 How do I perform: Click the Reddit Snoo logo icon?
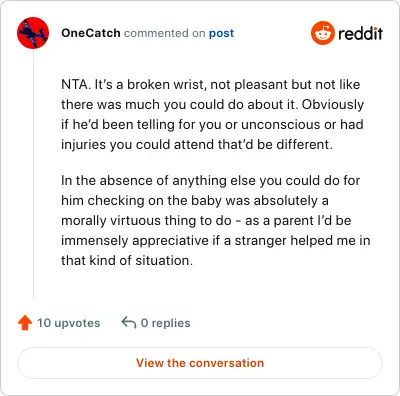click(x=323, y=33)
